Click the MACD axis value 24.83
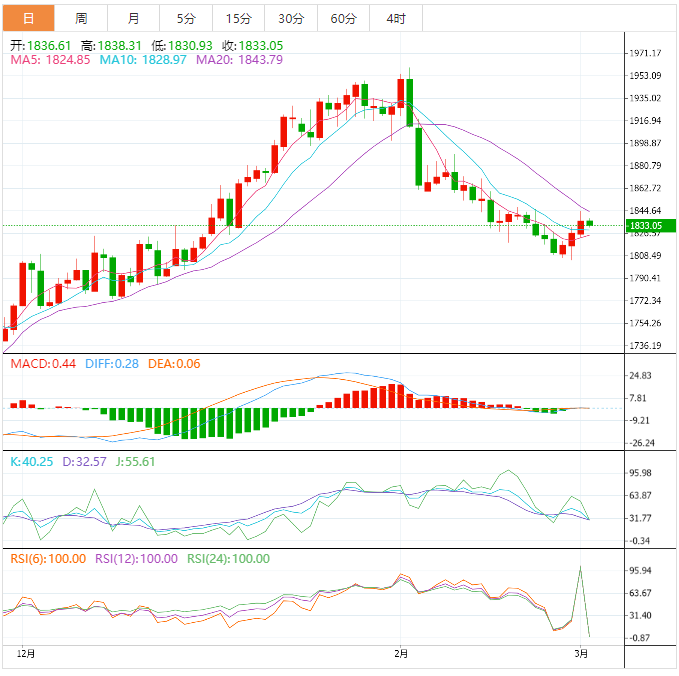The height and width of the screenshot is (676, 679). point(640,375)
